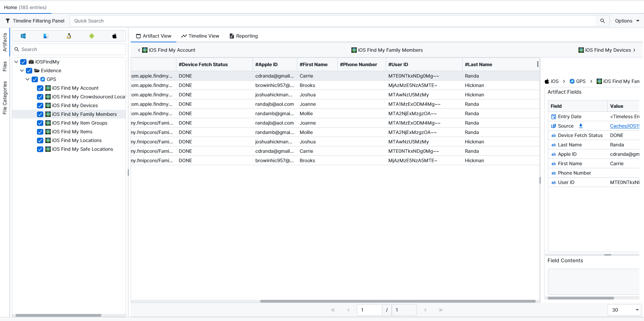Select the Apple iOS platform icon
This screenshot has width=644, height=321.
[115, 36]
